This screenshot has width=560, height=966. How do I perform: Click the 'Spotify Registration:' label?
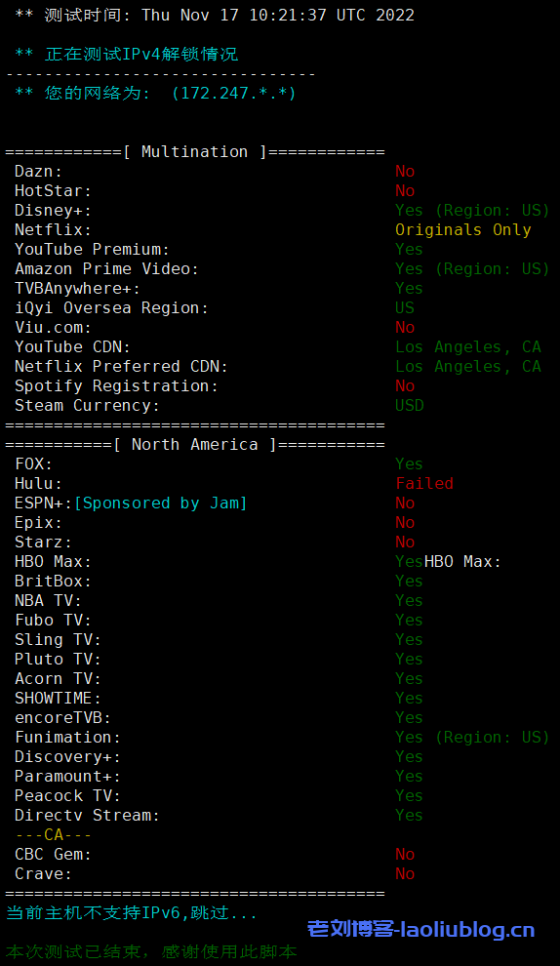tap(116, 386)
